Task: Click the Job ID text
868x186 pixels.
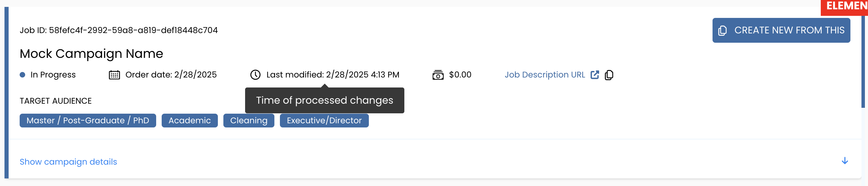Action: [119, 30]
